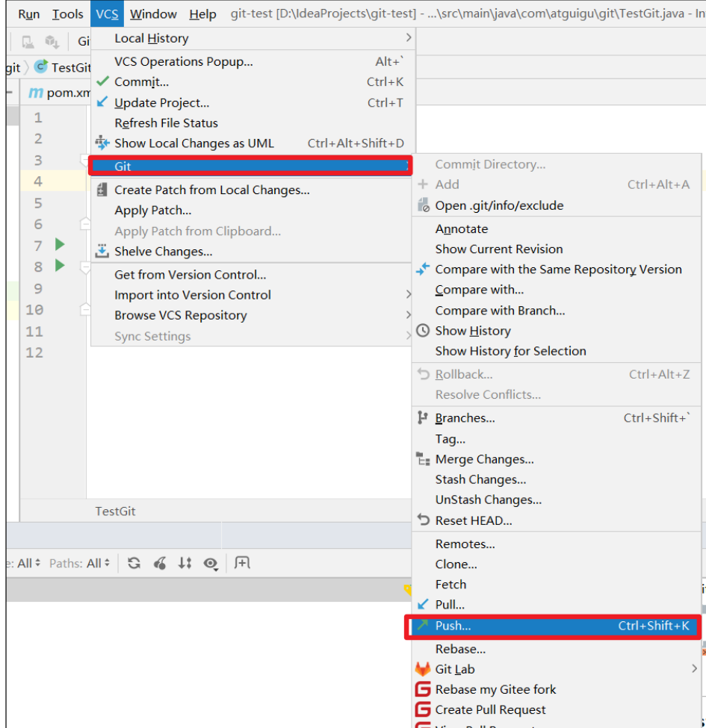Click the open new log tab icon

(242, 563)
